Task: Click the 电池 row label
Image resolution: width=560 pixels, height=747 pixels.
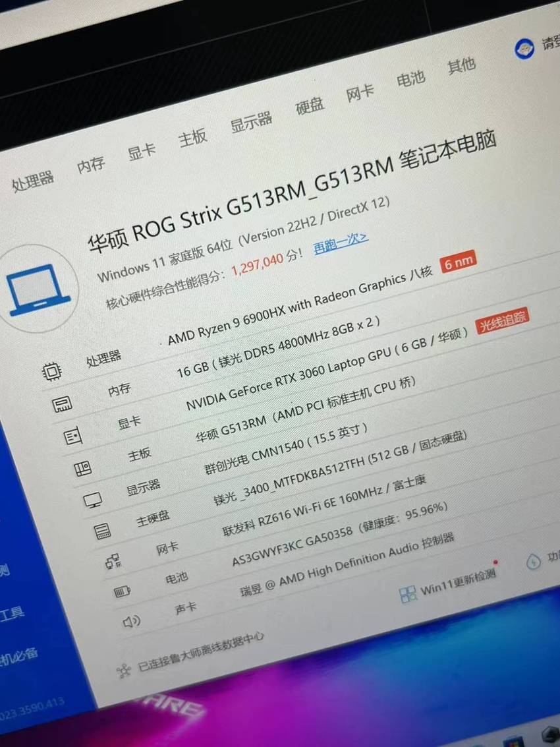Action: pos(177,578)
